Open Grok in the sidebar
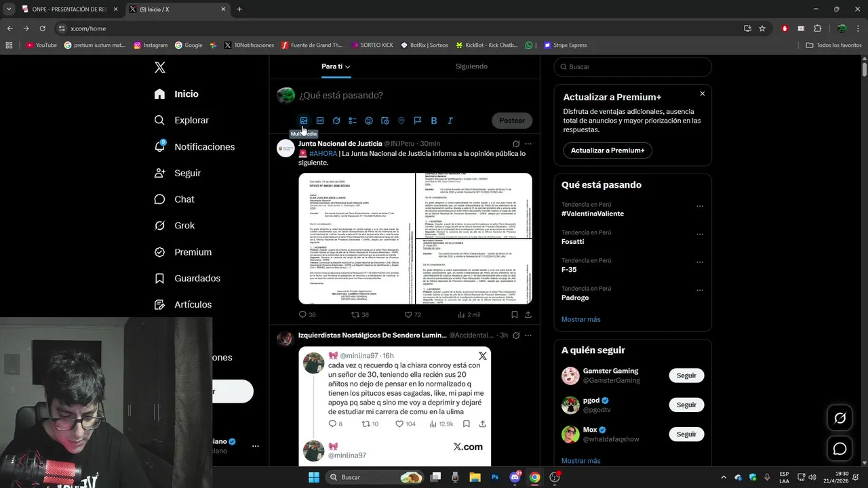The height and width of the screenshot is (488, 868). pyautogui.click(x=174, y=226)
